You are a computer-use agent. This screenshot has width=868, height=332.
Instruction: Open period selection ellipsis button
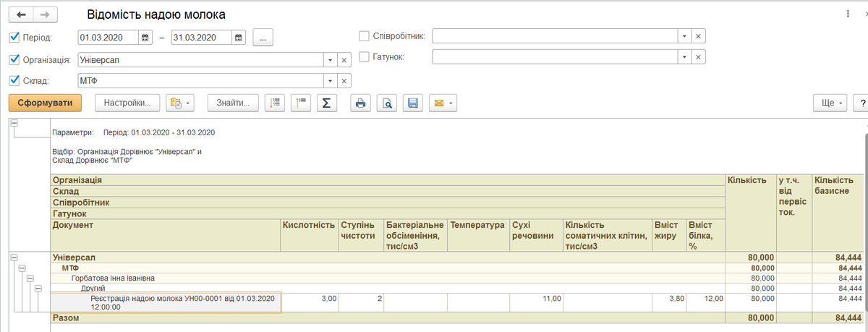263,37
